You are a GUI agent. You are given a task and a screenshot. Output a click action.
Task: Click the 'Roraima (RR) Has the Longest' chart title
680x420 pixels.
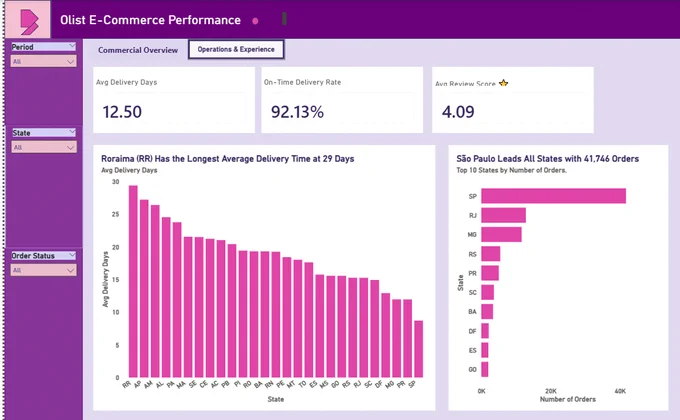click(228, 159)
